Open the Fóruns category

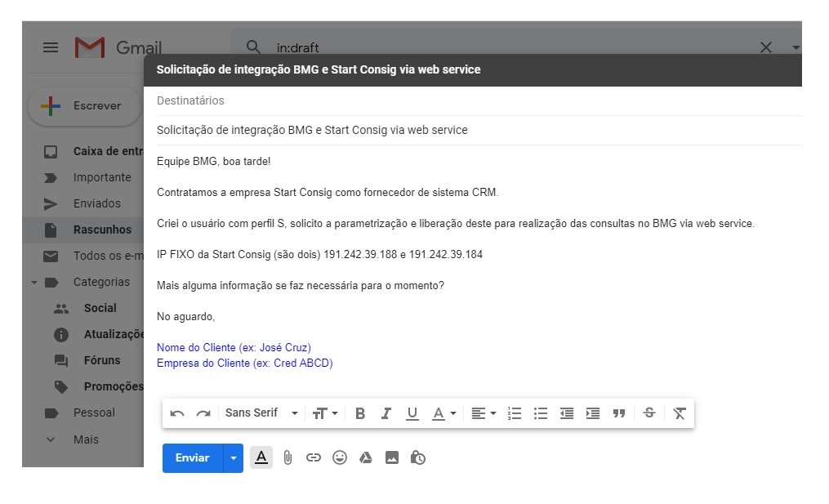point(87,361)
